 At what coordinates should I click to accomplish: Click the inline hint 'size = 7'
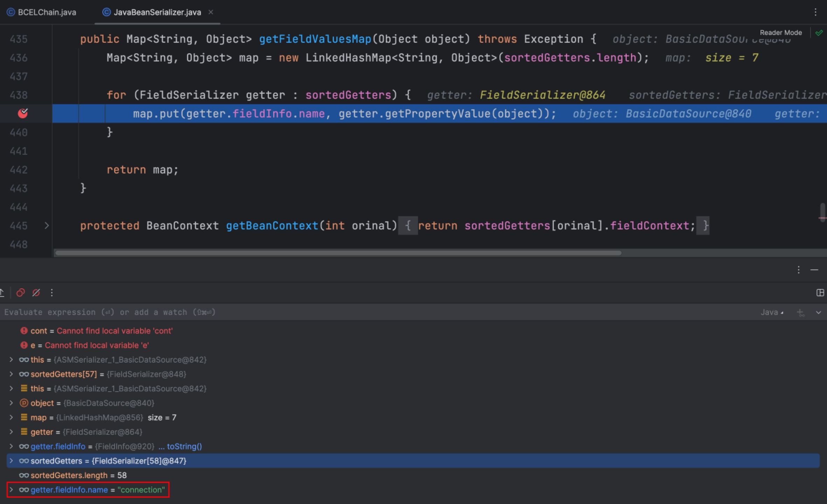(732, 58)
